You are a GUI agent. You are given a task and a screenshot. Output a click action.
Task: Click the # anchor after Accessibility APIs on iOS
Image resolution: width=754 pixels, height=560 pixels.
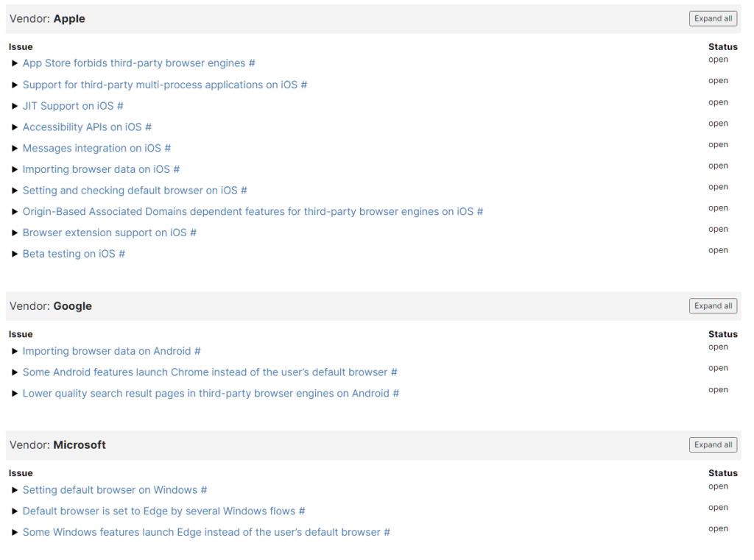tap(148, 127)
